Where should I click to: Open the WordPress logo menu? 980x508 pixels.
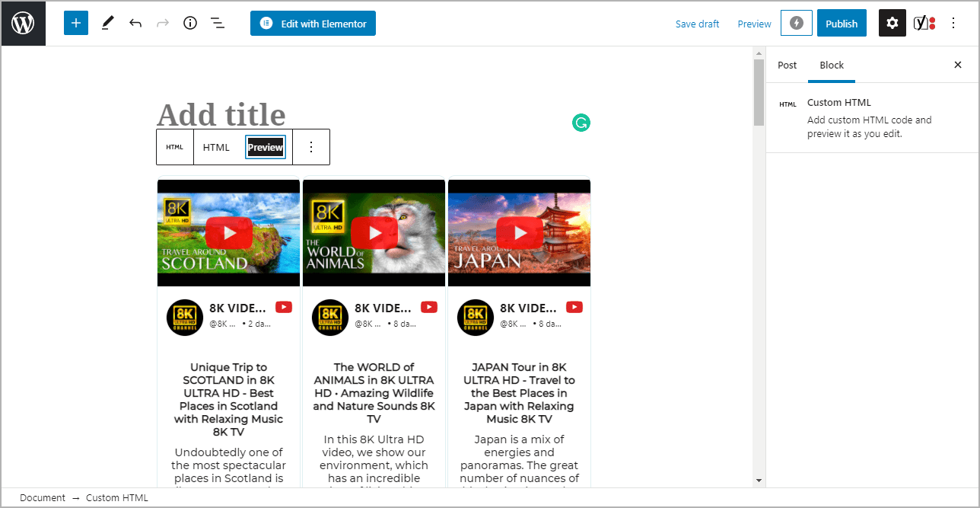pyautogui.click(x=23, y=23)
